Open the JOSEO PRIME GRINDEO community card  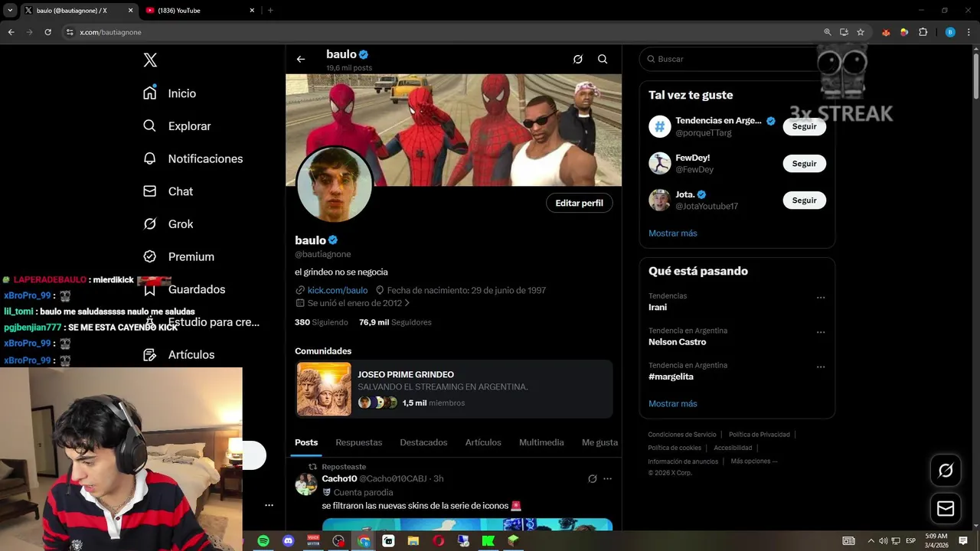click(x=453, y=390)
